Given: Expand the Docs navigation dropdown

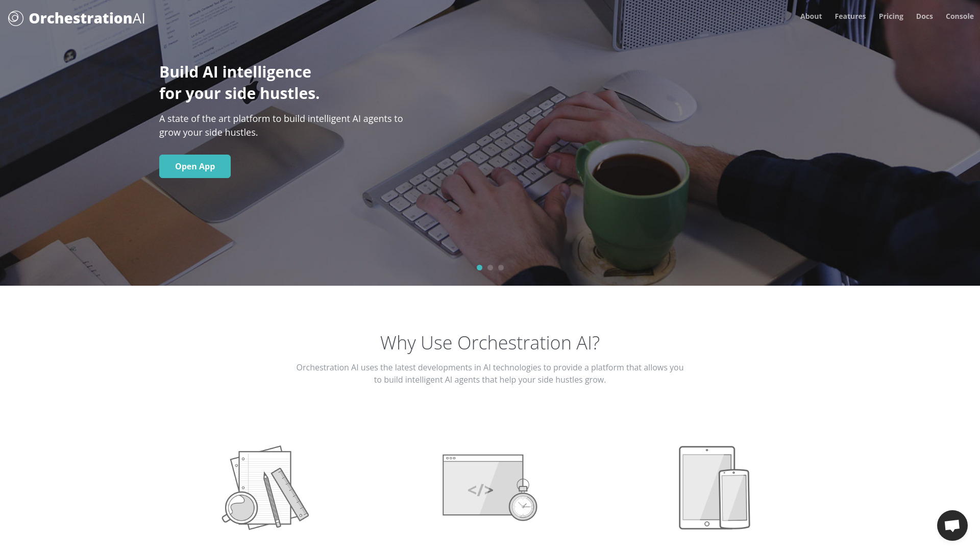Looking at the screenshot, I should click(924, 16).
